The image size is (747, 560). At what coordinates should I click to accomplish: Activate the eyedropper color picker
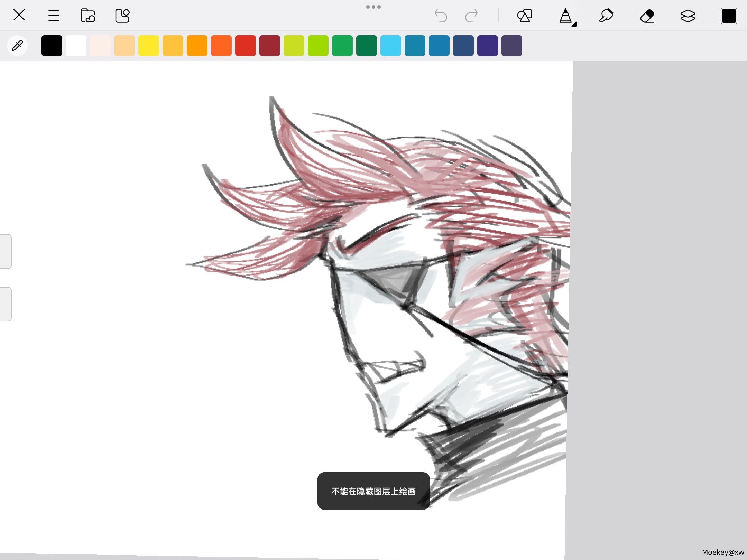(17, 45)
